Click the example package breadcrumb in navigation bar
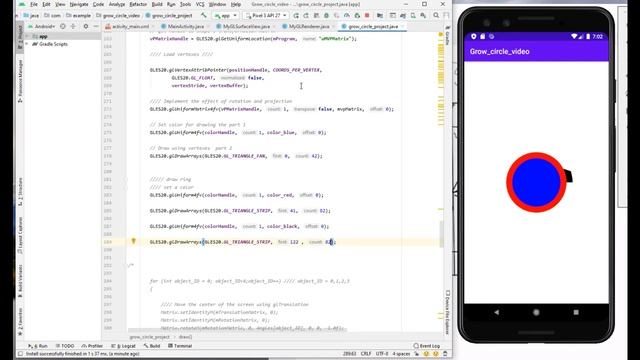Image resolution: width=640 pixels, height=360 pixels. click(x=79, y=16)
